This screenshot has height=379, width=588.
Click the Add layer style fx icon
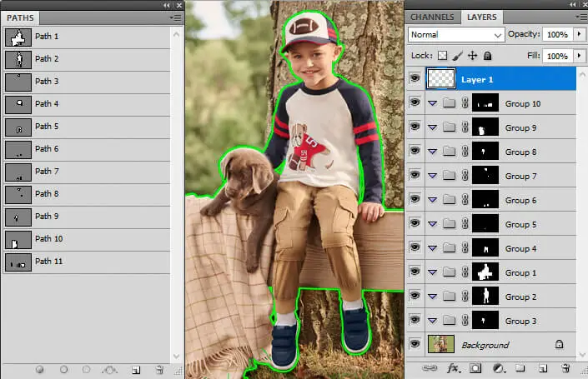pyautogui.click(x=454, y=367)
